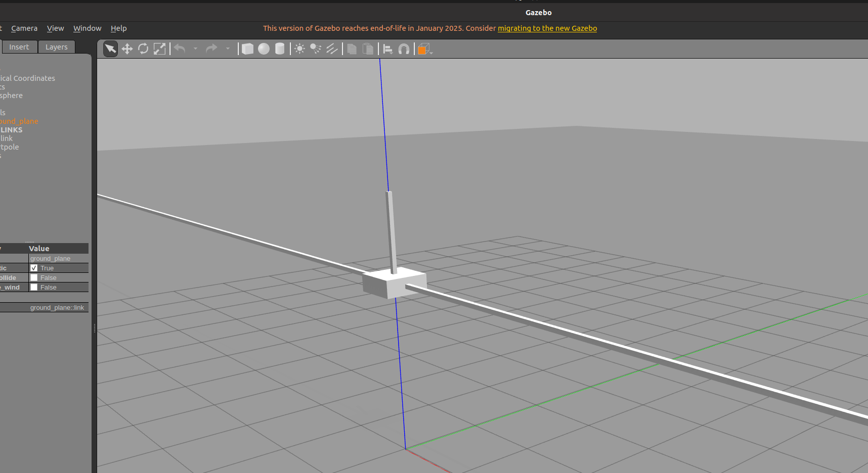This screenshot has height=473, width=868.
Task: Click the upright pole in the scene
Action: coord(391,232)
